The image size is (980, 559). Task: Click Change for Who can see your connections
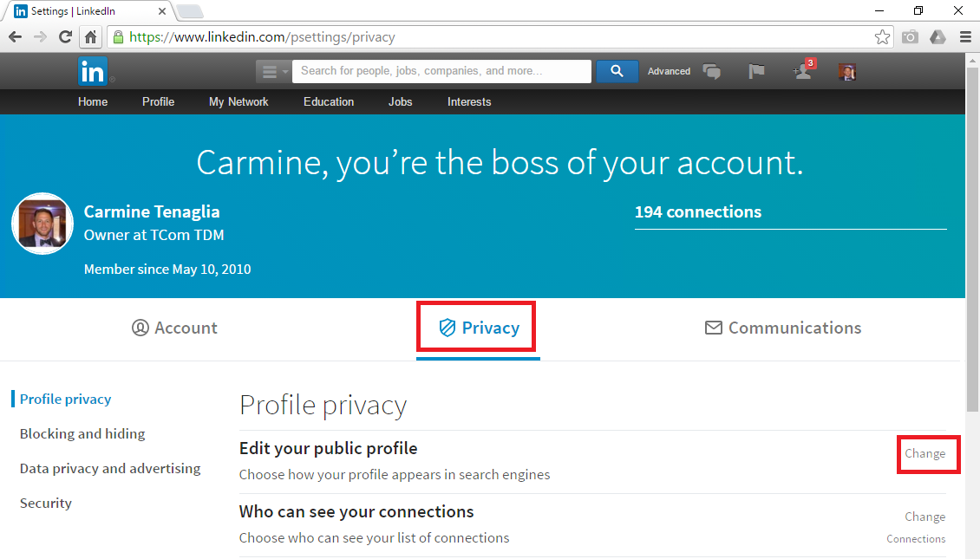pos(925,517)
